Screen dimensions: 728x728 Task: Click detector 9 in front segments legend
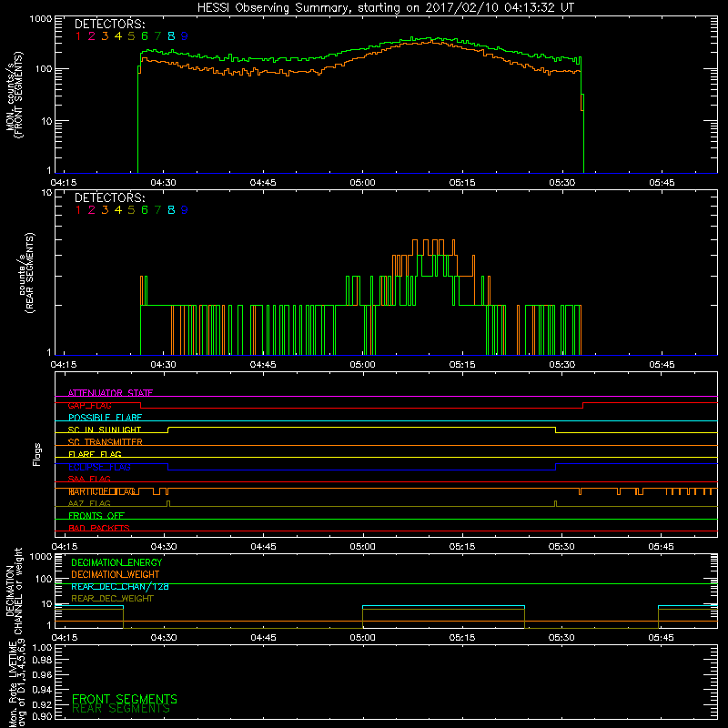point(185,36)
